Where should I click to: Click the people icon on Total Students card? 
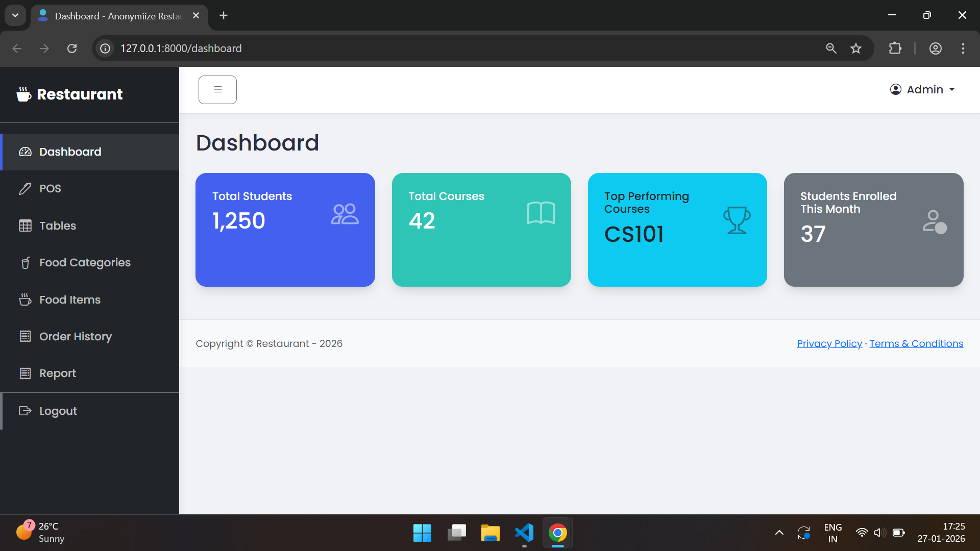345,214
